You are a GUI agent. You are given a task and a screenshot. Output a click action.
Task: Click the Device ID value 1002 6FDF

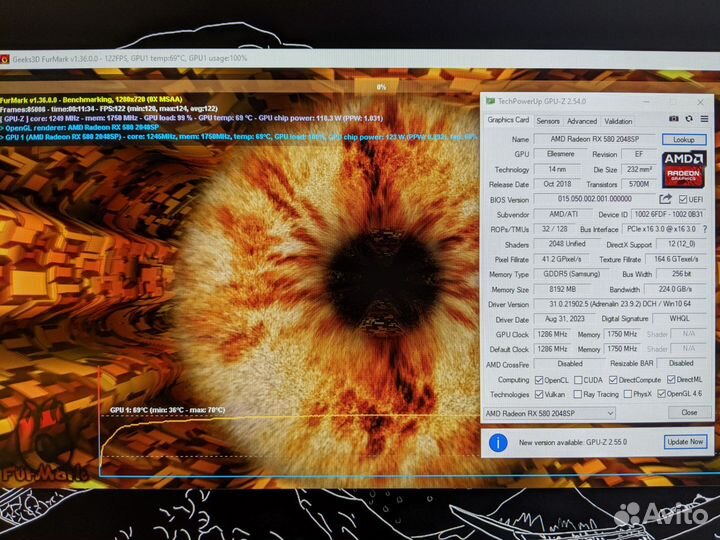pos(669,214)
